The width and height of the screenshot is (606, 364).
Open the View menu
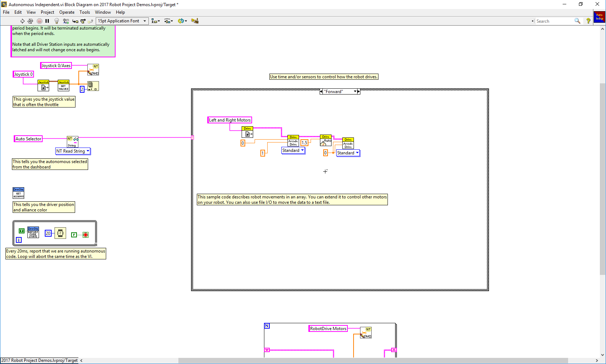[x=31, y=12]
